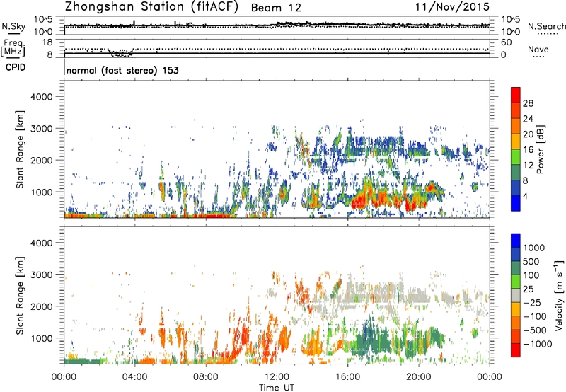Click the N.Search legend label
This screenshot has width=566, height=392.
(546, 26)
